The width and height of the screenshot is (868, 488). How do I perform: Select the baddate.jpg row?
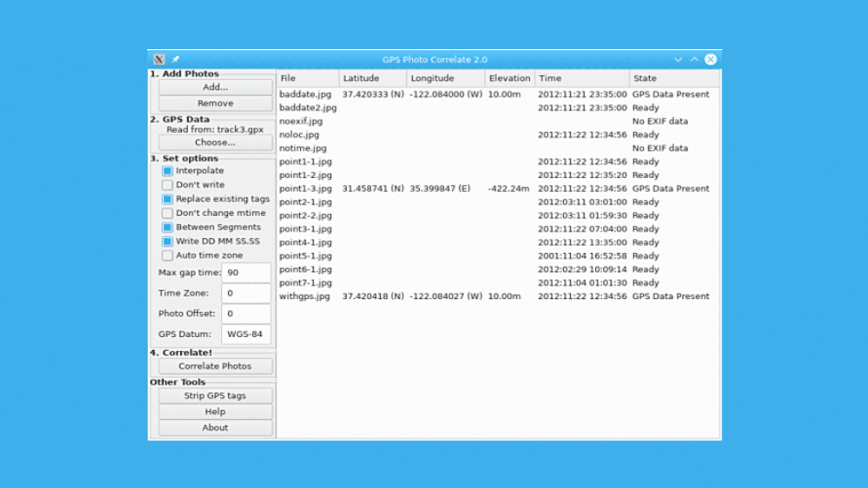tap(498, 94)
